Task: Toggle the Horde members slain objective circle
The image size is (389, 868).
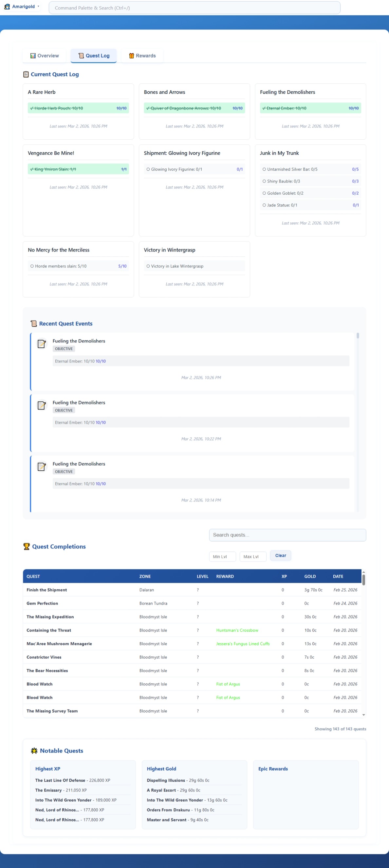Action: pyautogui.click(x=32, y=266)
